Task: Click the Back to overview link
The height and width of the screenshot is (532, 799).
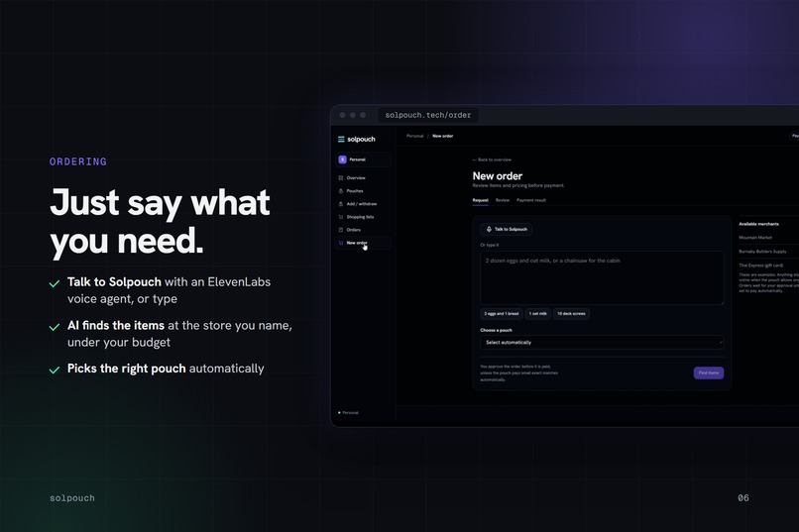Action: click(492, 160)
